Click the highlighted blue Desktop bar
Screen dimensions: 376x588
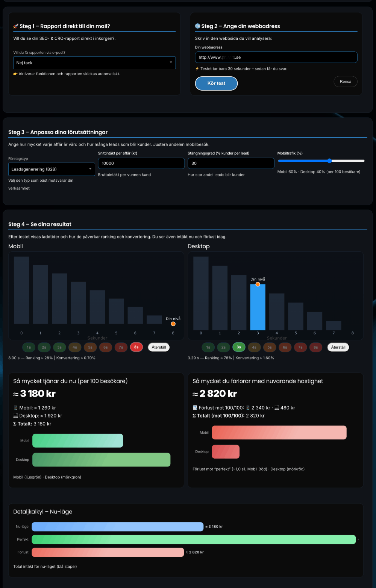[x=258, y=308]
